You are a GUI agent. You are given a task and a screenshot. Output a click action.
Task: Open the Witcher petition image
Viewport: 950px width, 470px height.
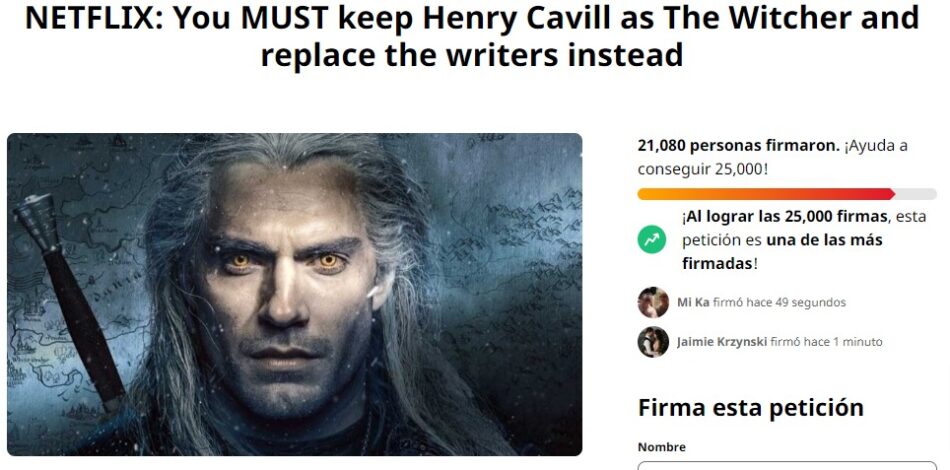(x=294, y=294)
